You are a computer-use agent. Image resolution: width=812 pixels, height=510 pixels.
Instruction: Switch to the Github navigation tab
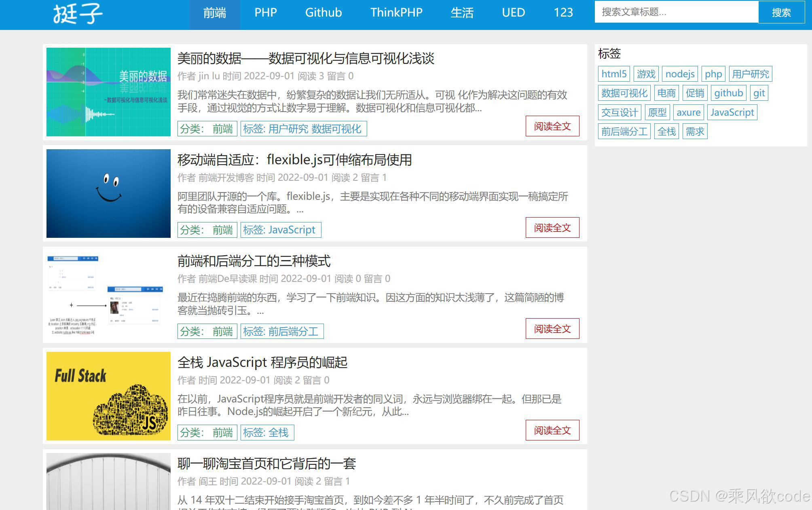coord(323,13)
